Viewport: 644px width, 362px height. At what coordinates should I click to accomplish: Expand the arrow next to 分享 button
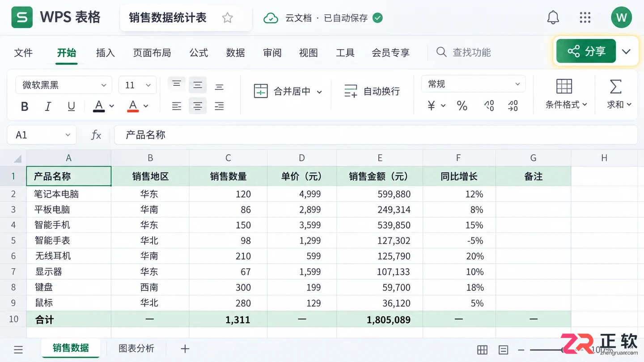(626, 51)
